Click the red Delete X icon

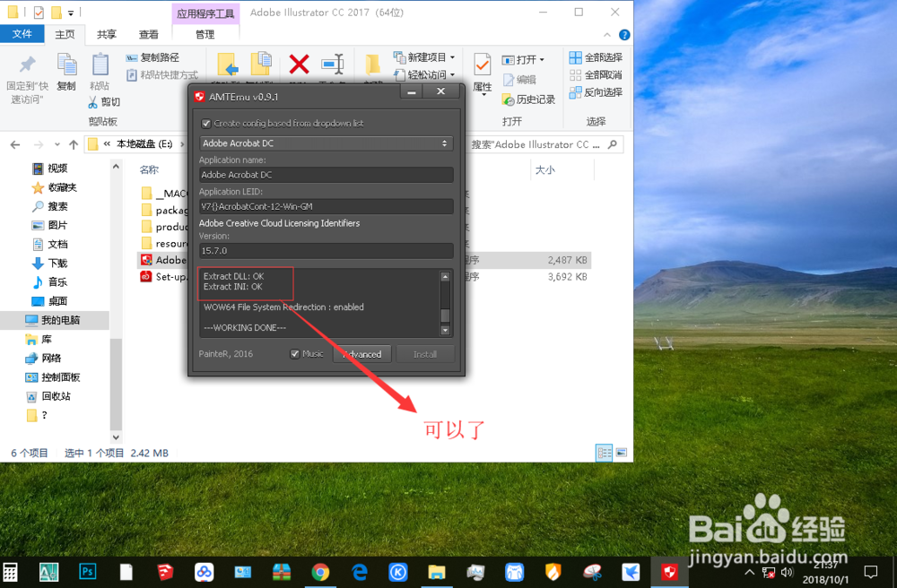tap(299, 64)
